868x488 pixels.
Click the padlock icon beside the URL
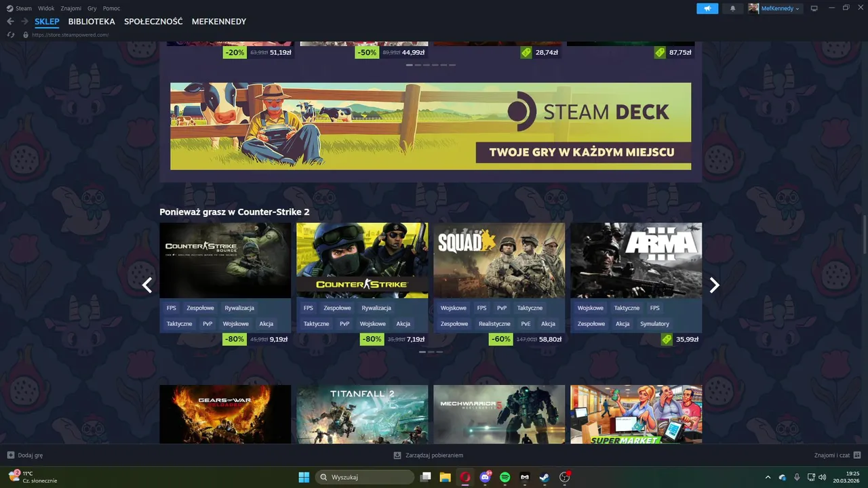pos(26,35)
